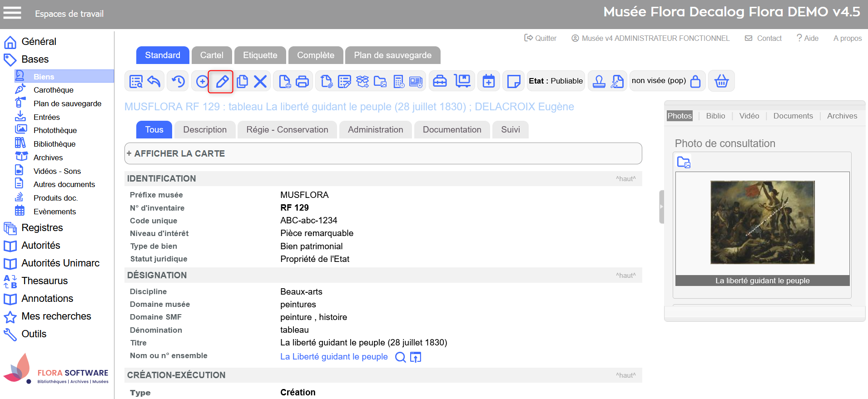Image resolution: width=868 pixels, height=399 pixels.
Task: Click the delete X icon in toolbar
Action: click(x=260, y=82)
